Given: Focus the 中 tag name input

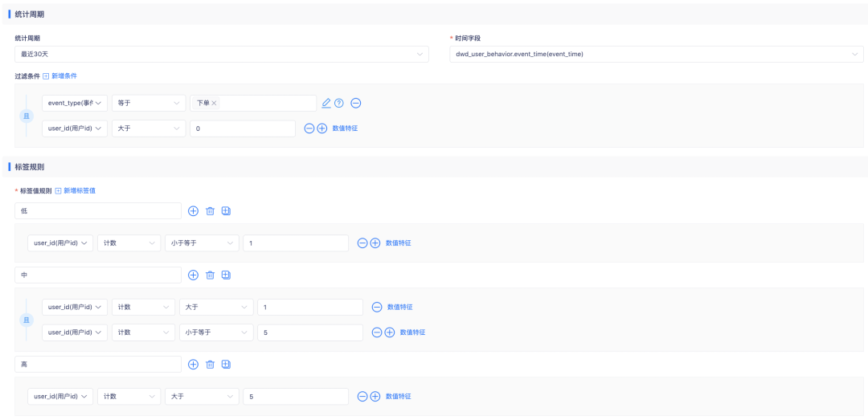Looking at the screenshot, I should tap(98, 275).
